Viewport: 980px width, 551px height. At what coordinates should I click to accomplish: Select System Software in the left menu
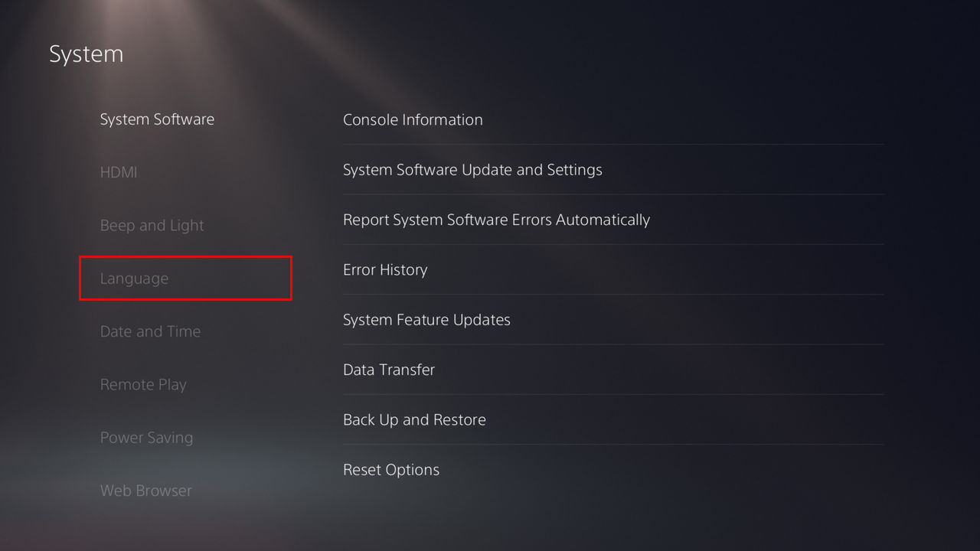click(157, 119)
